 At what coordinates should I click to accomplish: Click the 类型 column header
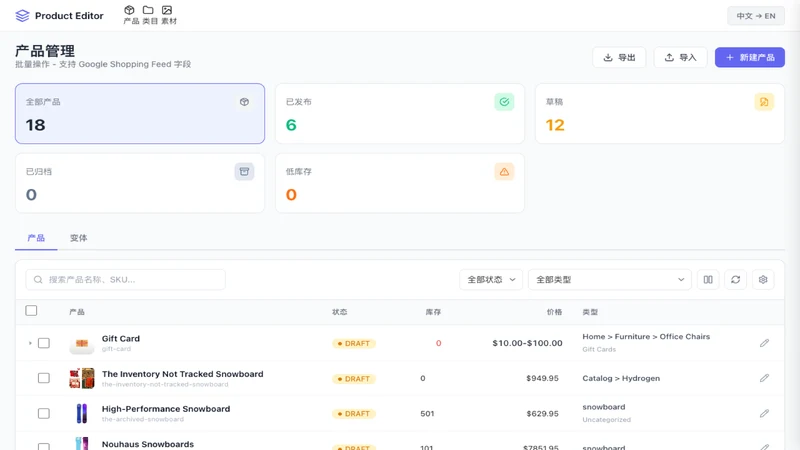click(590, 312)
